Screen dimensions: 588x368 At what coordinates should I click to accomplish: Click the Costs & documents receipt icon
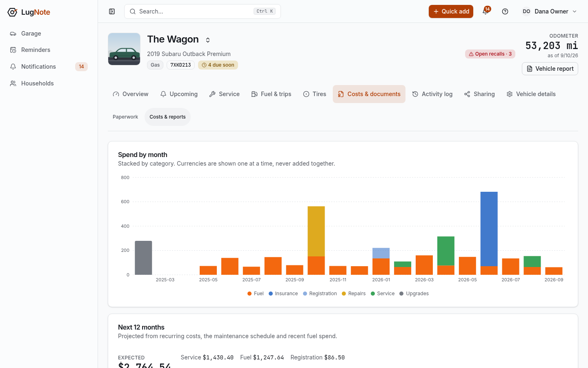click(341, 94)
